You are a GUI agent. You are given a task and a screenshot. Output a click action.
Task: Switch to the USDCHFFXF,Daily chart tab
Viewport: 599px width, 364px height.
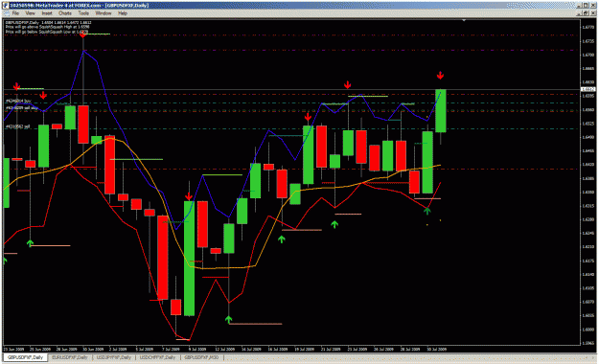(157, 357)
